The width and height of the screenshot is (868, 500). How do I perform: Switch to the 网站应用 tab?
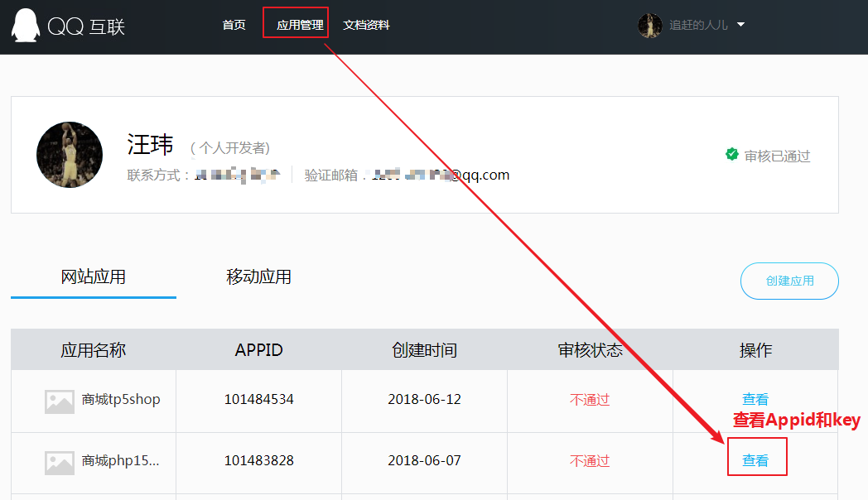[x=94, y=276]
